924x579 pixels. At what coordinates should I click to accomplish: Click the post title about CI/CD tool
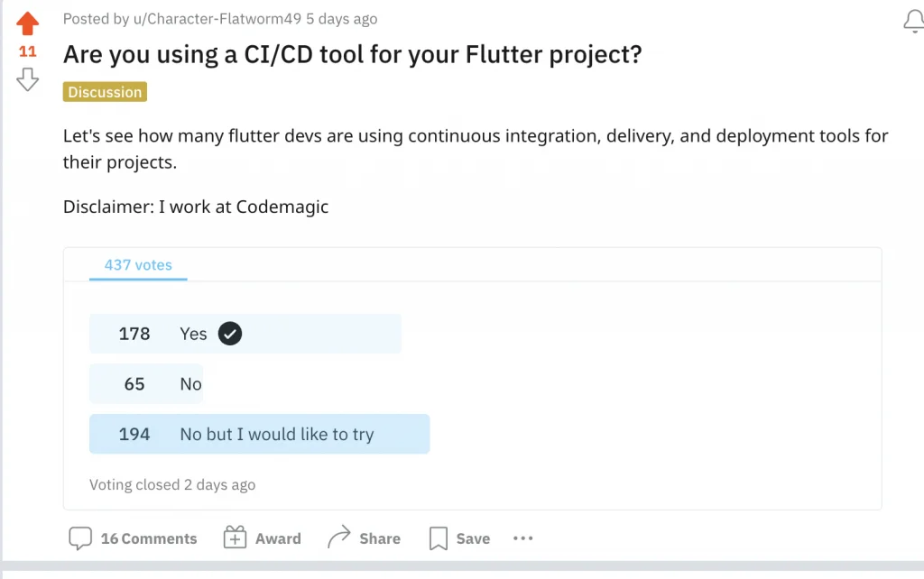[x=352, y=54]
